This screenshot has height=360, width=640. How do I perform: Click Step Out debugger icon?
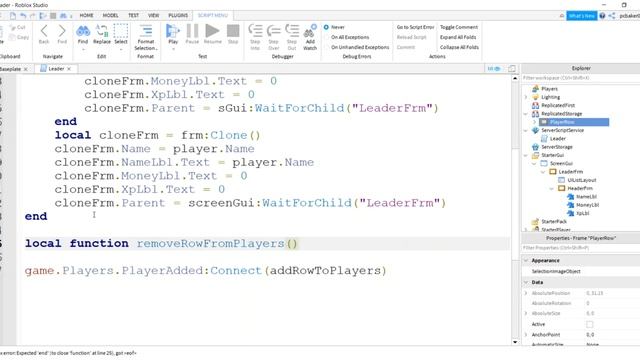click(x=292, y=31)
